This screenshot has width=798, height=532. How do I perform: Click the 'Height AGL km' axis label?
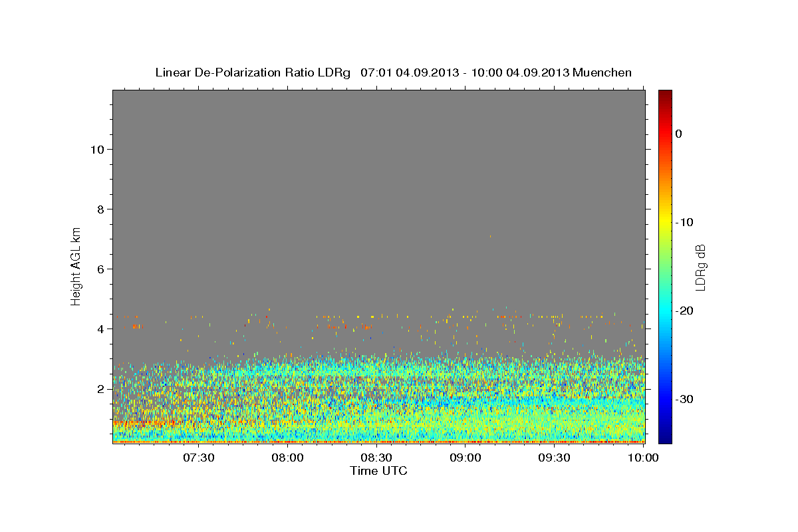[x=76, y=265]
